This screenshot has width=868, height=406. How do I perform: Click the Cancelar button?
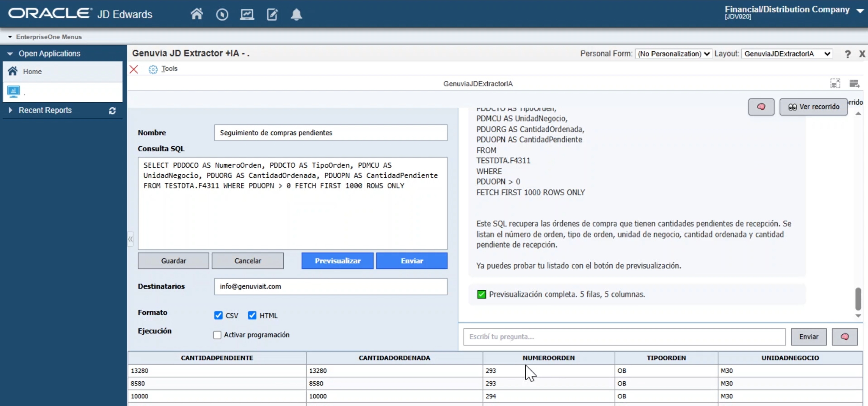[248, 261]
